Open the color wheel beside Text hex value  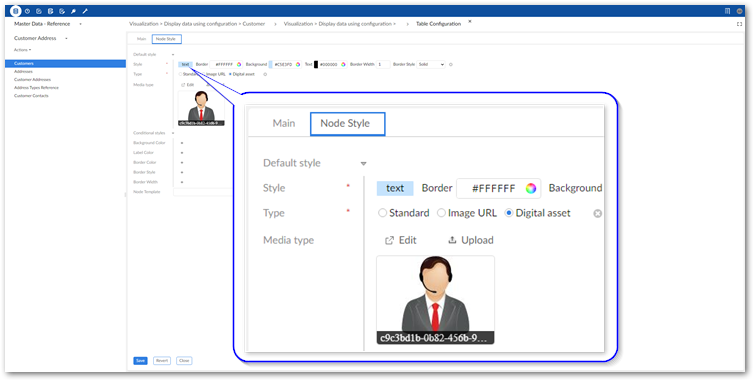(x=343, y=64)
